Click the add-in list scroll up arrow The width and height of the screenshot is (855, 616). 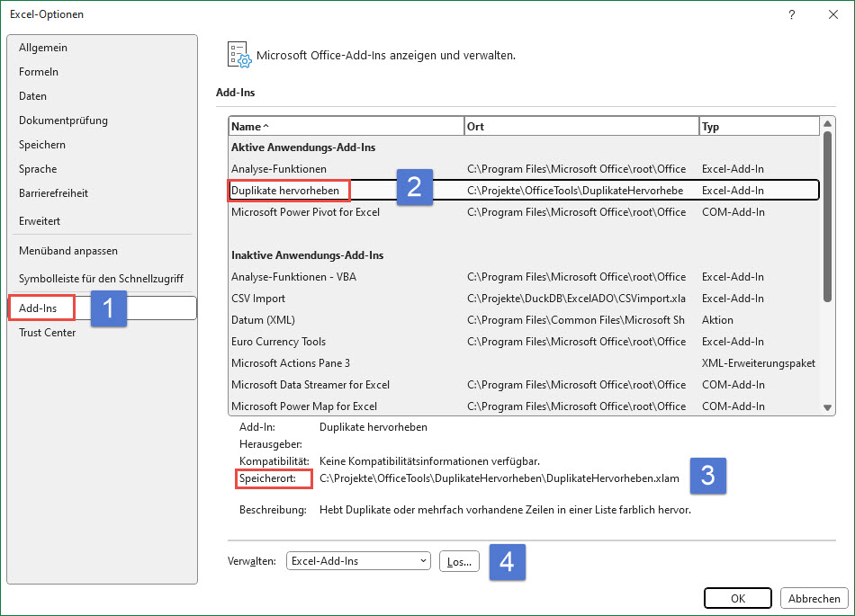[x=827, y=123]
